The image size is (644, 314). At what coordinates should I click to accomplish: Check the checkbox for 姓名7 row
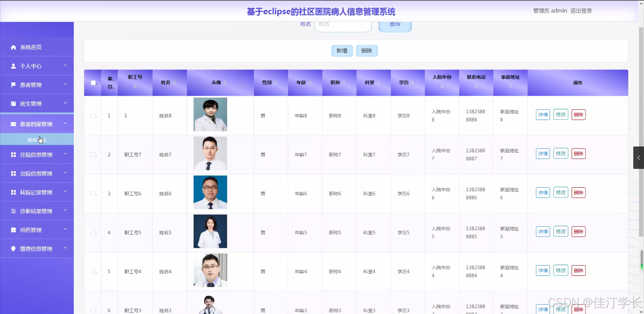(x=93, y=154)
